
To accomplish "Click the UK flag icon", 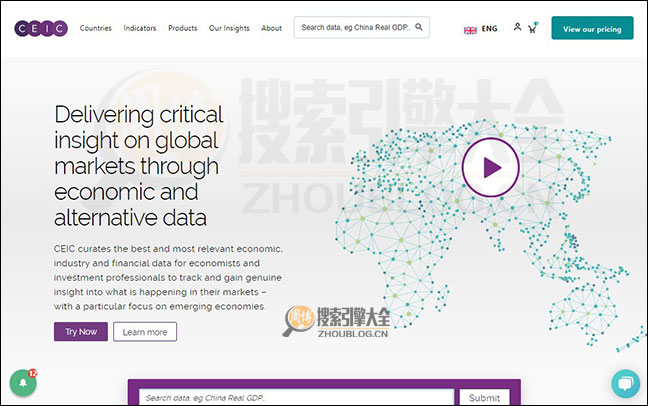I will 470,30.
